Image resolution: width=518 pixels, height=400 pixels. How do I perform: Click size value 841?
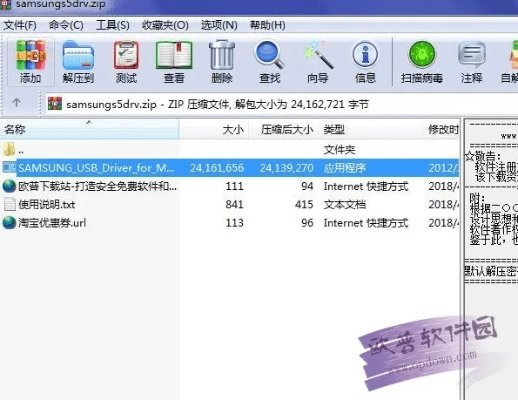pyautogui.click(x=234, y=204)
